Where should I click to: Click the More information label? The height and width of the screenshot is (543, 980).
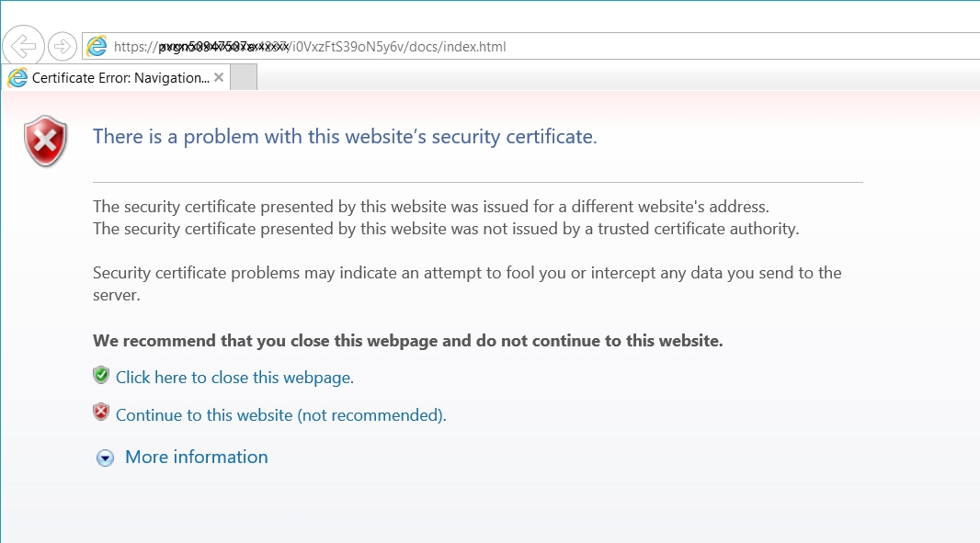[x=196, y=457]
